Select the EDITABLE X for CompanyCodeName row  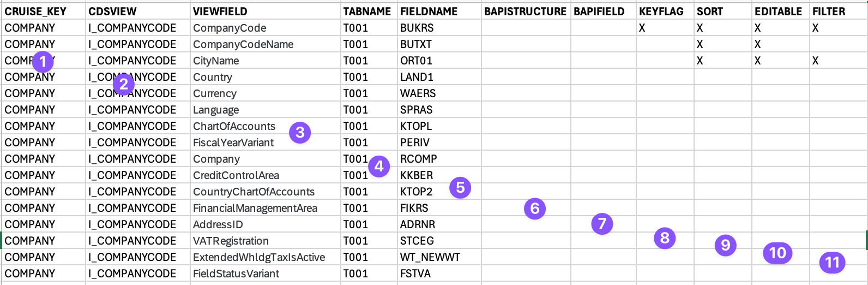[x=757, y=44]
